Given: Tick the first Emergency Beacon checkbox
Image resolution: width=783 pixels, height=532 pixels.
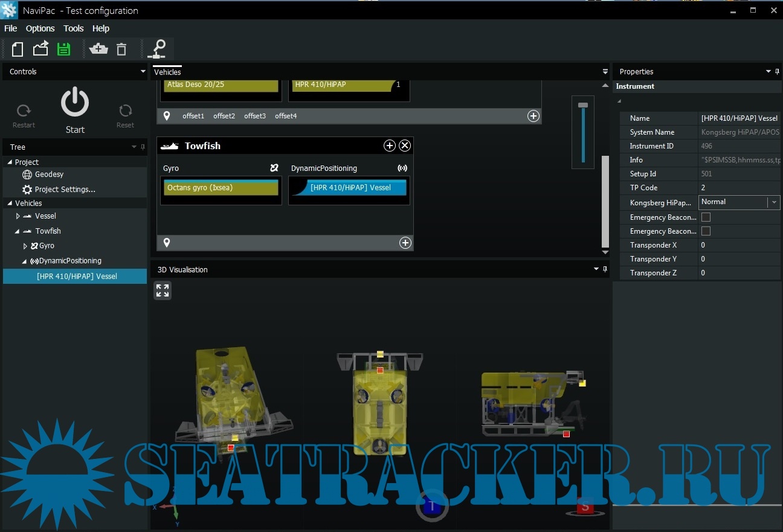Looking at the screenshot, I should pyautogui.click(x=706, y=217).
